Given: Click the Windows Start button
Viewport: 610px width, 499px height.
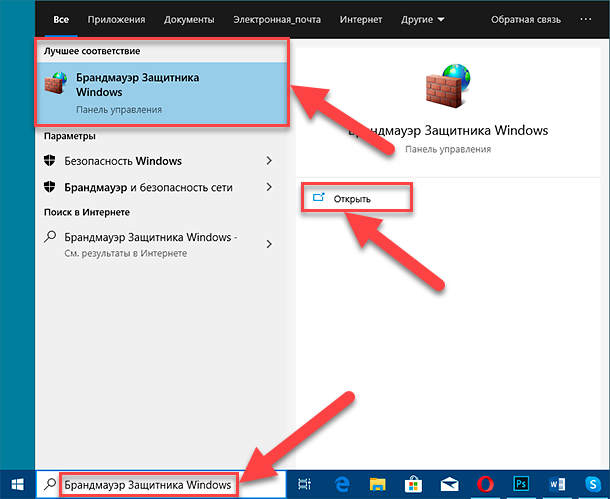Looking at the screenshot, I should [x=17, y=485].
